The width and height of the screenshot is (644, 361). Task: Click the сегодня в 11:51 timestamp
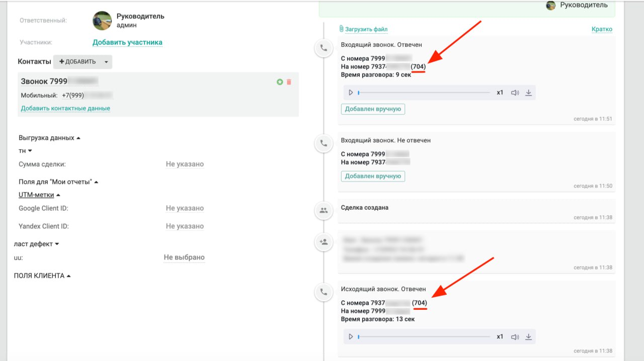pyautogui.click(x=593, y=119)
